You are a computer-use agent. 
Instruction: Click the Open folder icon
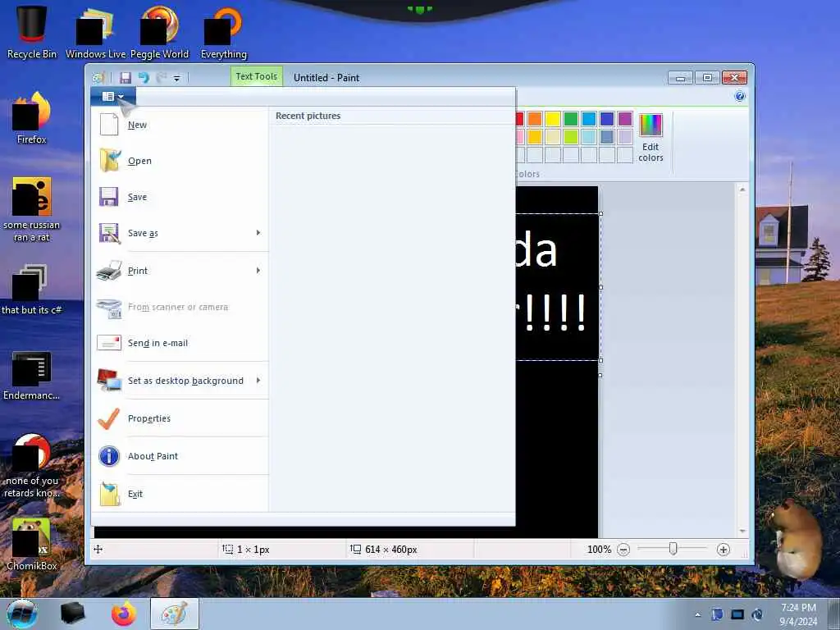[x=110, y=160]
